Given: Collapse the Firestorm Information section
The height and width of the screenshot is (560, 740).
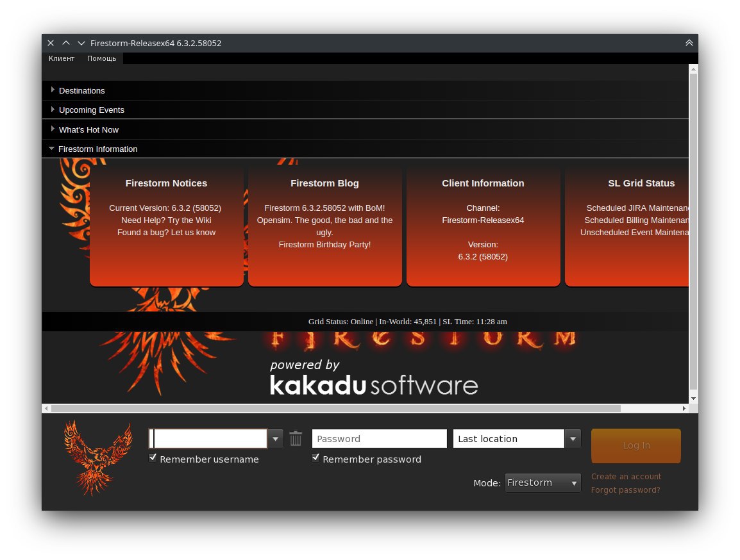Looking at the screenshot, I should pyautogui.click(x=365, y=149).
